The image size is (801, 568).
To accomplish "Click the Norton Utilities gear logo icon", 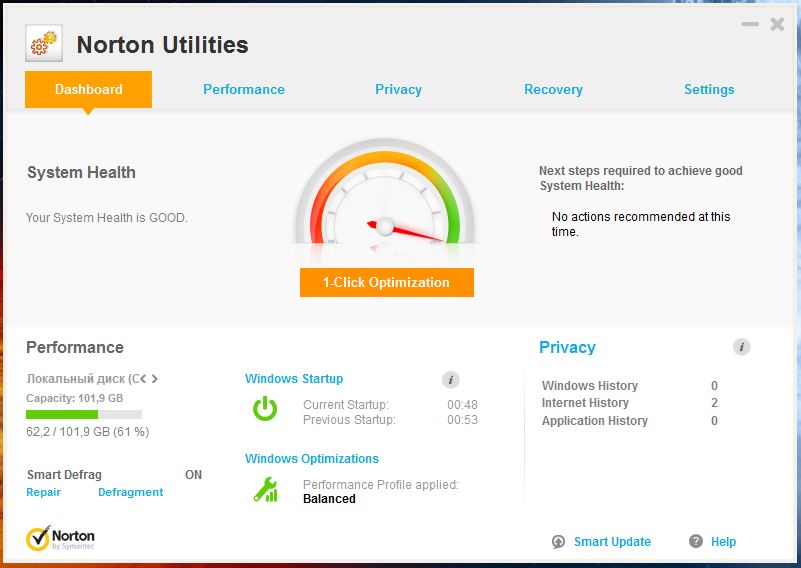I will point(44,43).
